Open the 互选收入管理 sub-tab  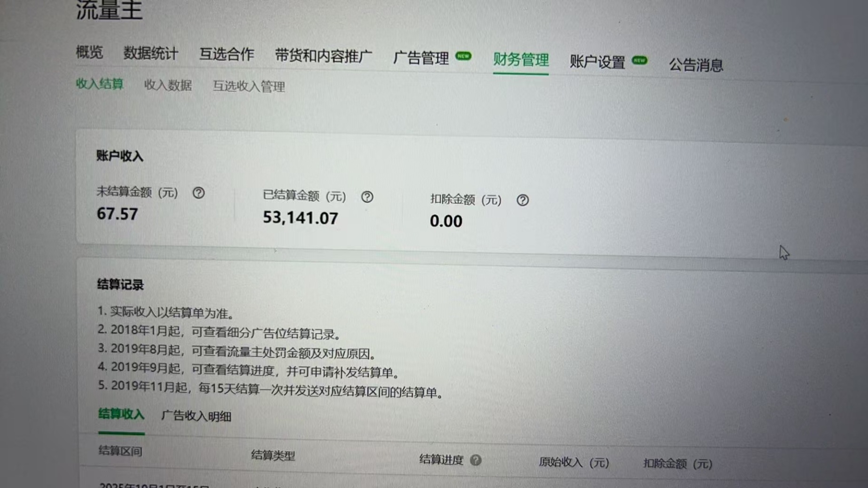[x=249, y=87]
